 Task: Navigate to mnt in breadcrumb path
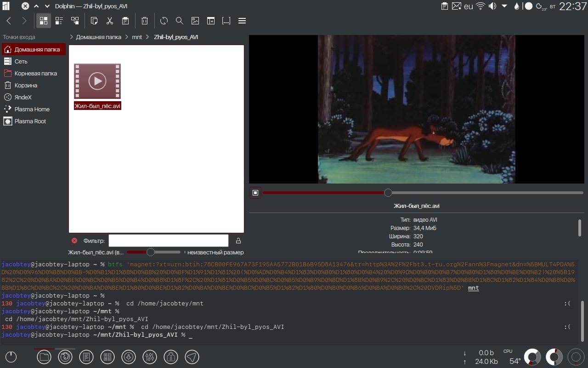pyautogui.click(x=137, y=37)
